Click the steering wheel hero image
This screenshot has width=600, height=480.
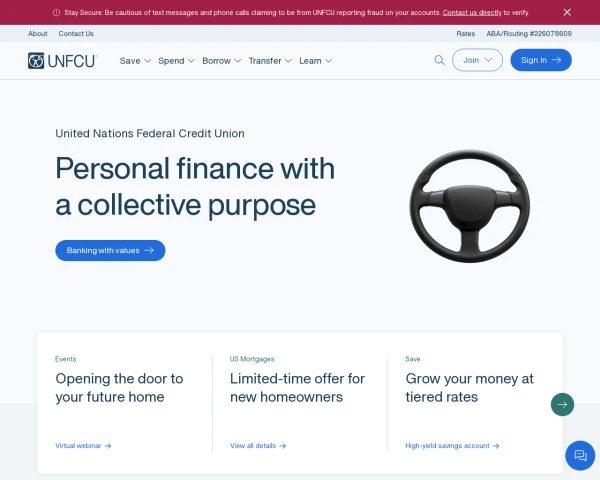click(x=470, y=206)
